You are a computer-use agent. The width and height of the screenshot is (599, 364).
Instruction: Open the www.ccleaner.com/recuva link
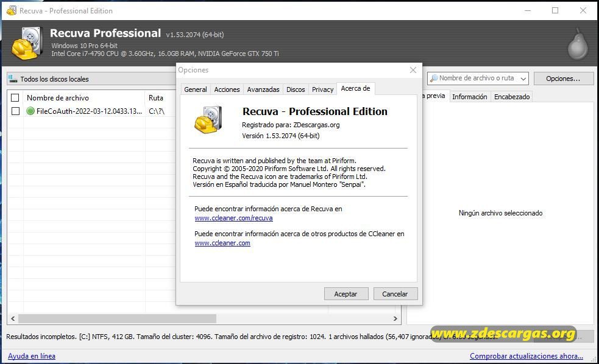pyautogui.click(x=233, y=218)
